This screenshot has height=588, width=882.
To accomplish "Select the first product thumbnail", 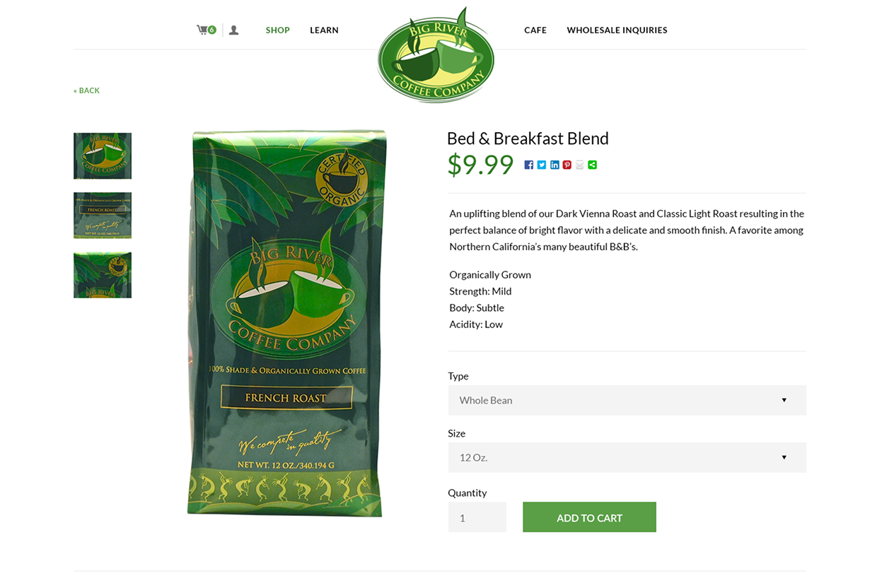I will [103, 155].
